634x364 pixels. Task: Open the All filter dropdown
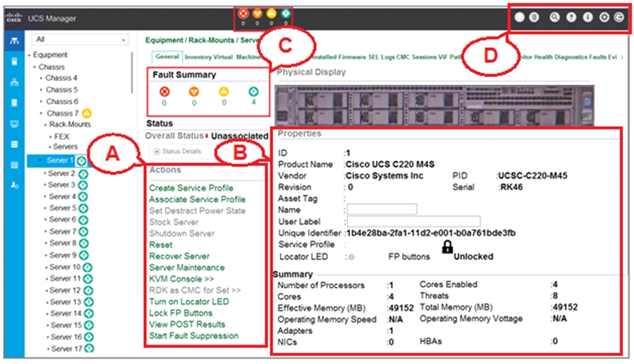point(80,39)
